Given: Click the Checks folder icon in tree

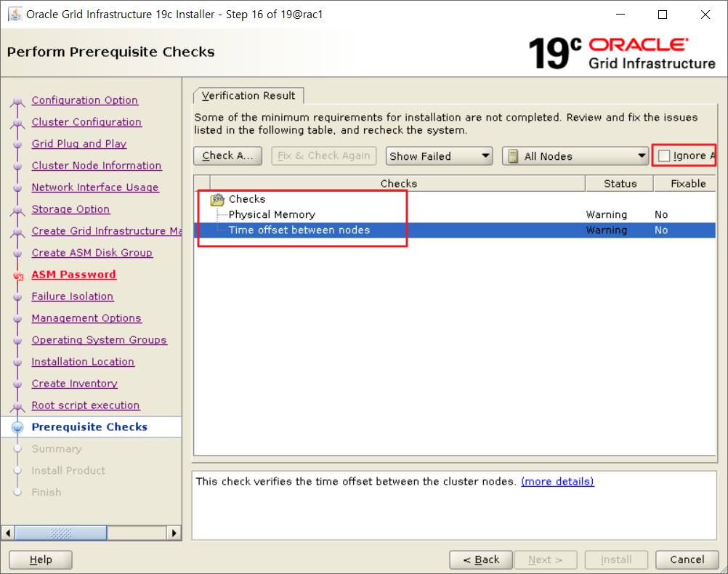Looking at the screenshot, I should pos(217,200).
